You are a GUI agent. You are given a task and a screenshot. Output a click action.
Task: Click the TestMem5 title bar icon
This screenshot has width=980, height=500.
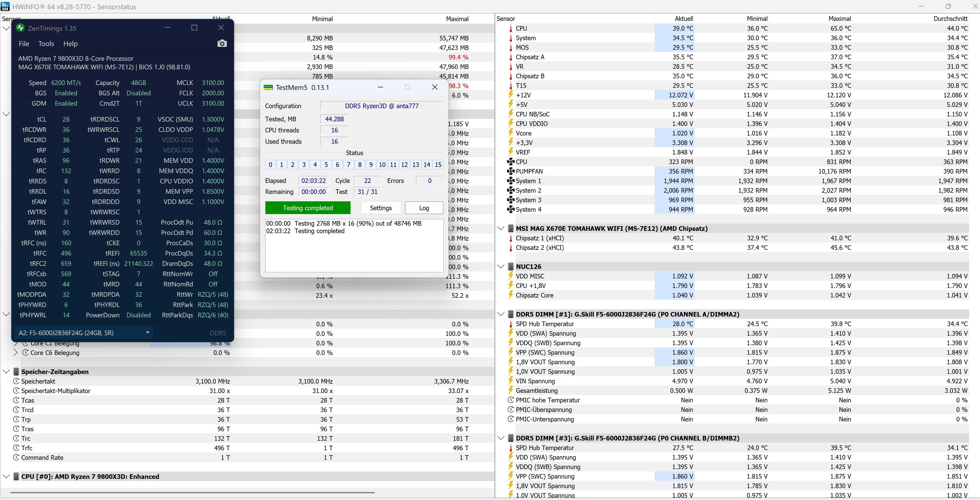coord(268,87)
